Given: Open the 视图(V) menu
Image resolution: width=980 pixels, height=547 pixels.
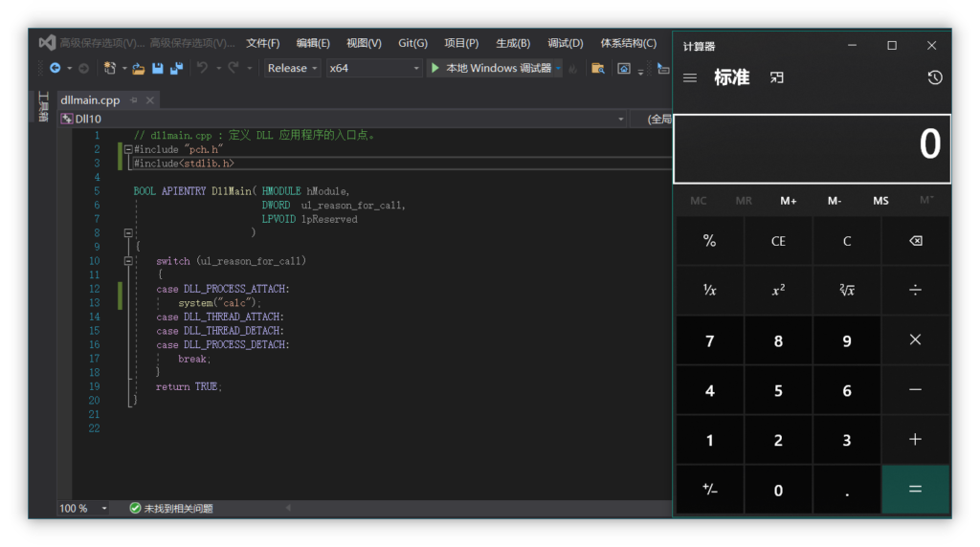Looking at the screenshot, I should 364,43.
